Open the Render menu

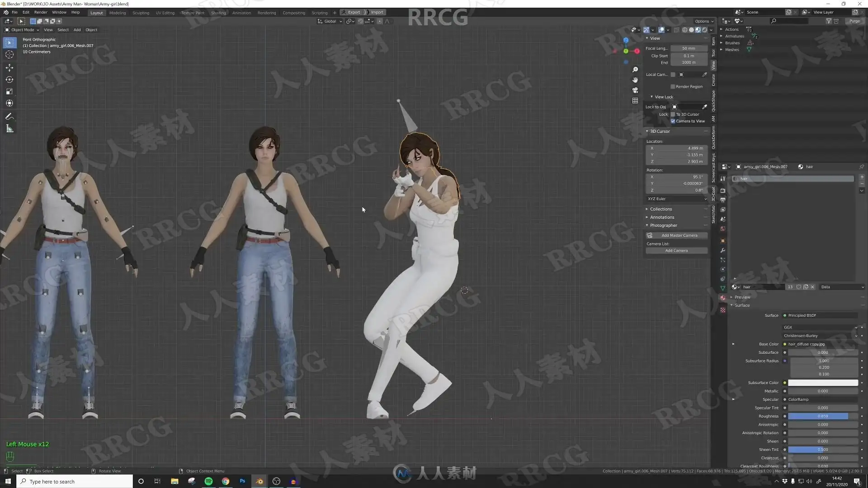pyautogui.click(x=41, y=12)
